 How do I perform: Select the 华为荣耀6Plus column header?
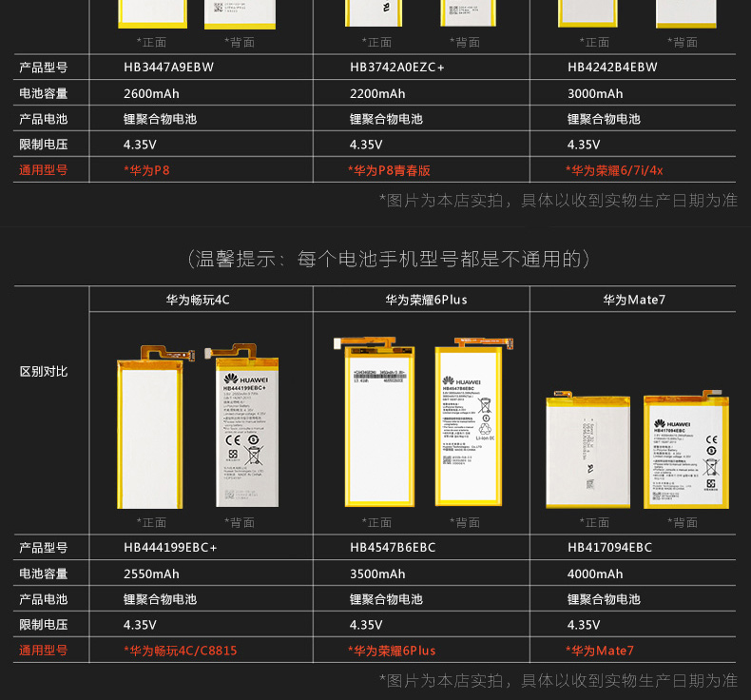coord(426,300)
